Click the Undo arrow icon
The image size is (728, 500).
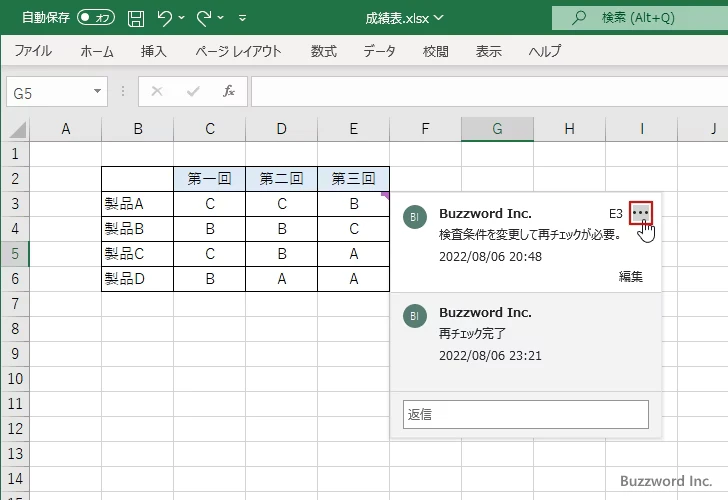[164, 18]
